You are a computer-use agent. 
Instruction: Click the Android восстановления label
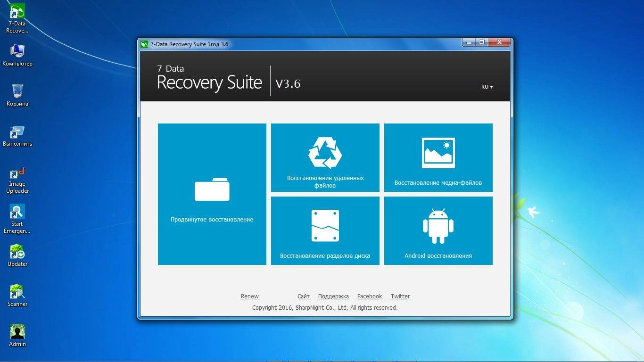click(x=438, y=256)
